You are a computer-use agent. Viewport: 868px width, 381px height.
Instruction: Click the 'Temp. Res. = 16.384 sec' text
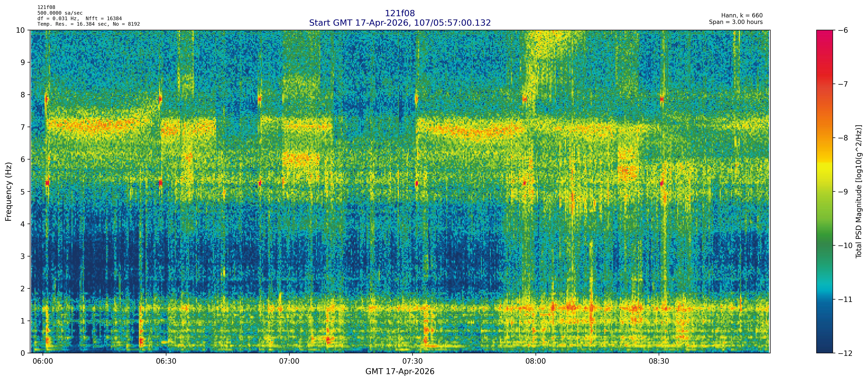point(73,24)
